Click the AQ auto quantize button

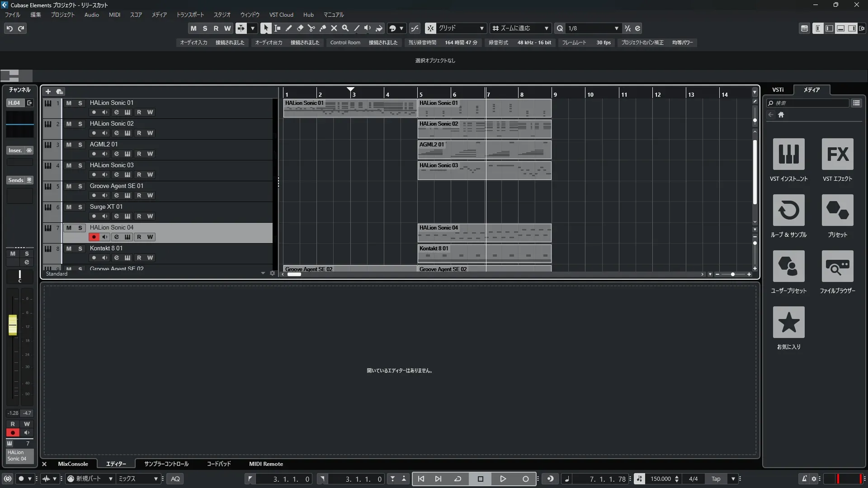(x=175, y=479)
